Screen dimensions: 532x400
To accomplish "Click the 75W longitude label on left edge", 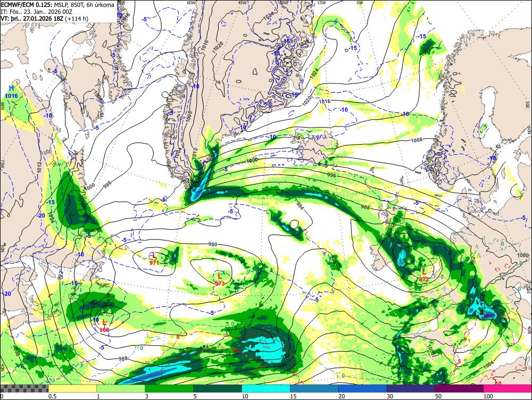I will [2, 165].
